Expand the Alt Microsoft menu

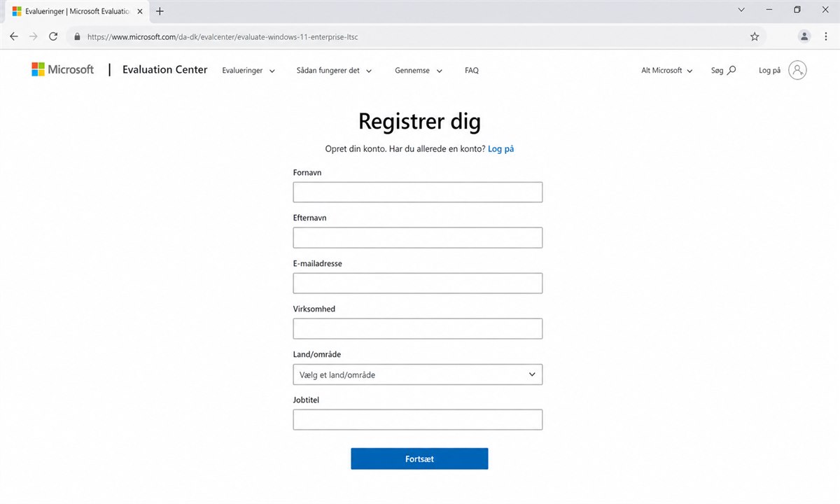[x=667, y=71]
